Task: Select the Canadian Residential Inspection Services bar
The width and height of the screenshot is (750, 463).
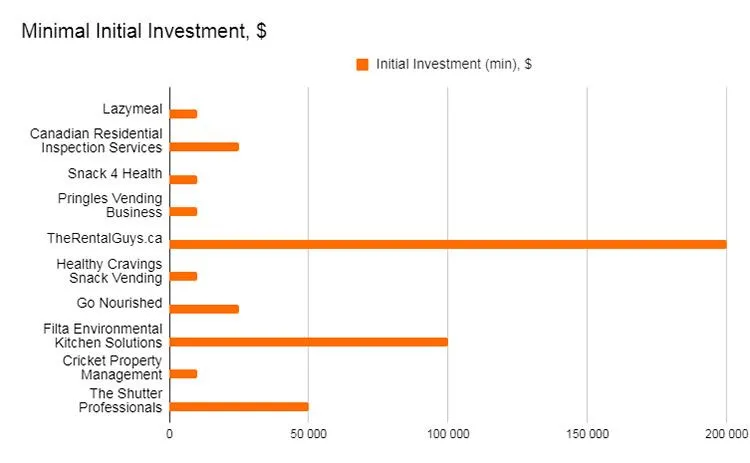Action: (204, 147)
